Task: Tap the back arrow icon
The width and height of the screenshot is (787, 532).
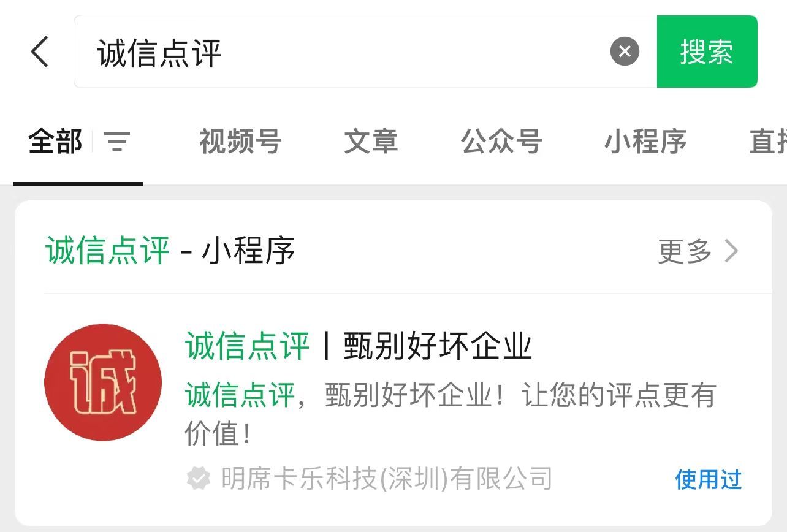Action: click(x=39, y=51)
